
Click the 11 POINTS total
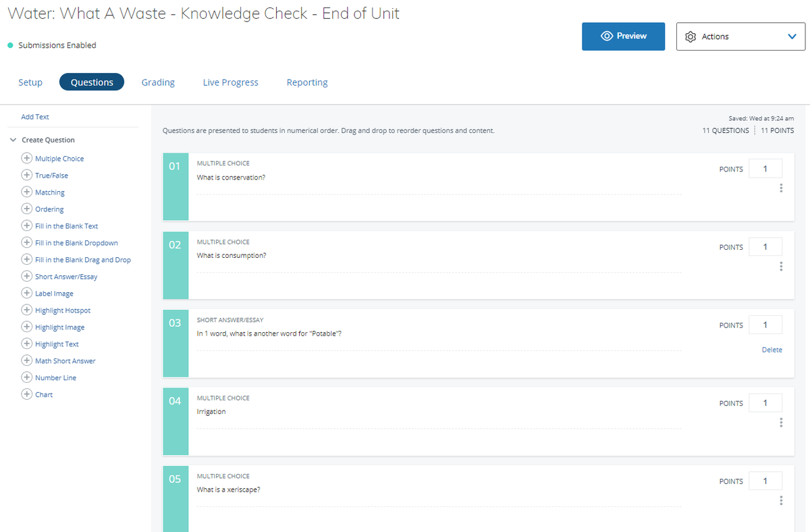click(778, 131)
